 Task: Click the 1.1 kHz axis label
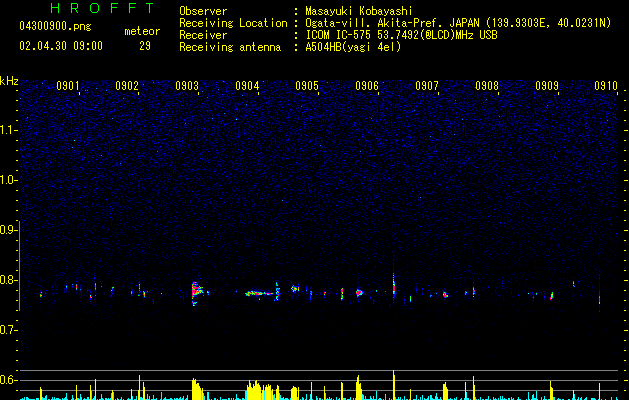tap(9, 130)
